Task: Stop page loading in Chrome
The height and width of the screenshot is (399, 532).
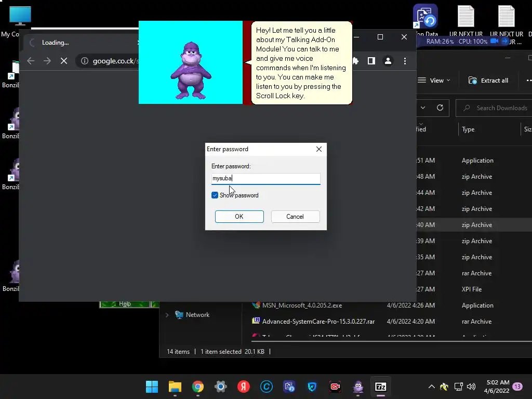Action: pyautogui.click(x=64, y=61)
